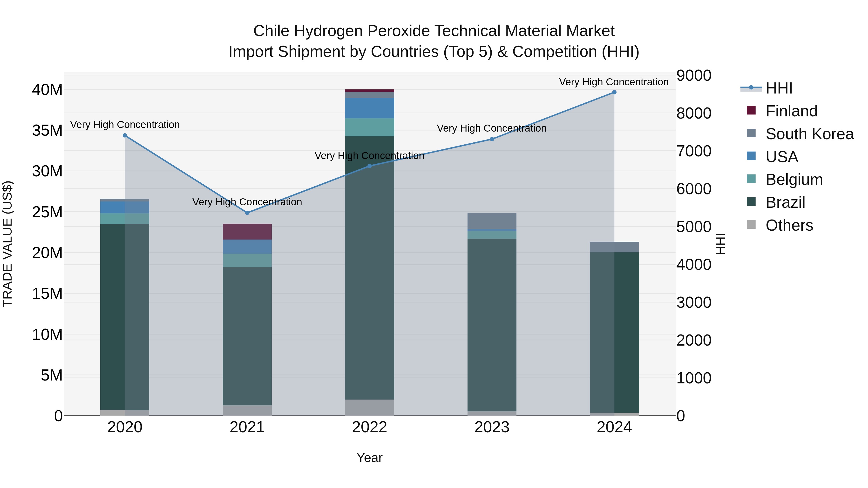Select the 2022 HHI data point

click(369, 166)
